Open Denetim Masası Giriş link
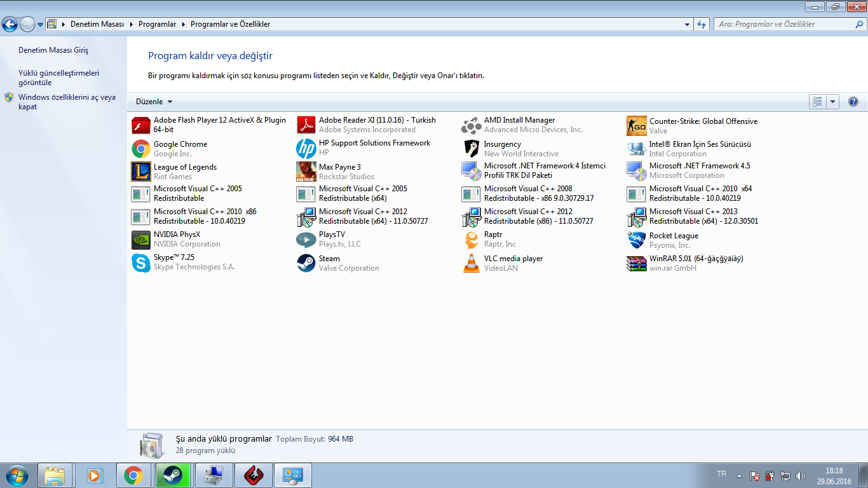This screenshot has height=488, width=868. click(x=53, y=50)
